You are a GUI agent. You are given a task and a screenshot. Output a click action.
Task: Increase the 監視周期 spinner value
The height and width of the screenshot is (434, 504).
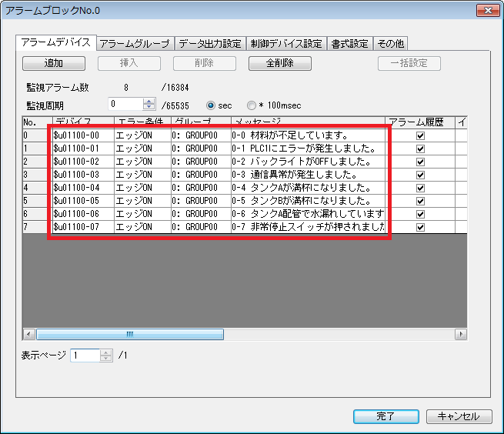(149, 100)
